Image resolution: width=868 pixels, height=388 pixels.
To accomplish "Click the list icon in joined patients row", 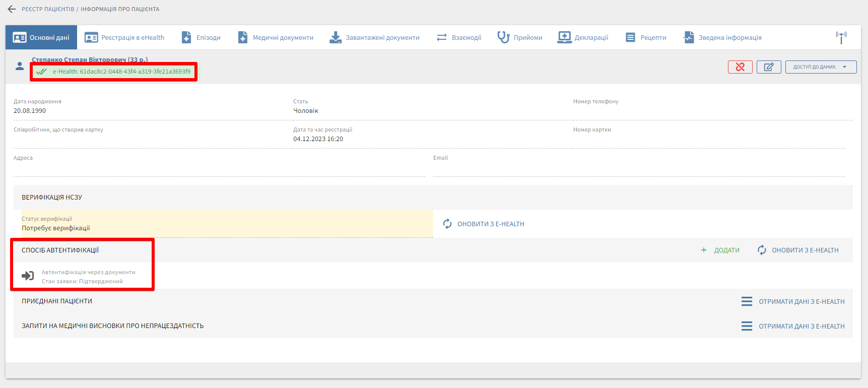I will coord(747,301).
